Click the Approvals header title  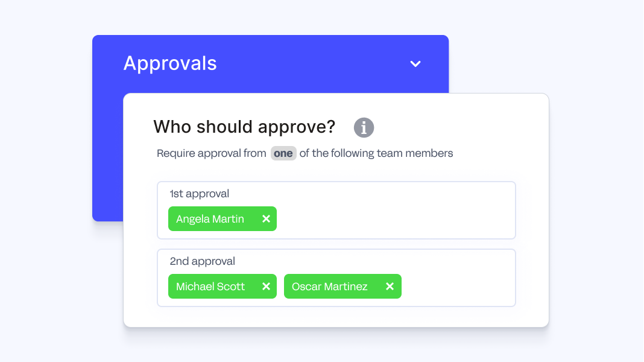click(170, 63)
